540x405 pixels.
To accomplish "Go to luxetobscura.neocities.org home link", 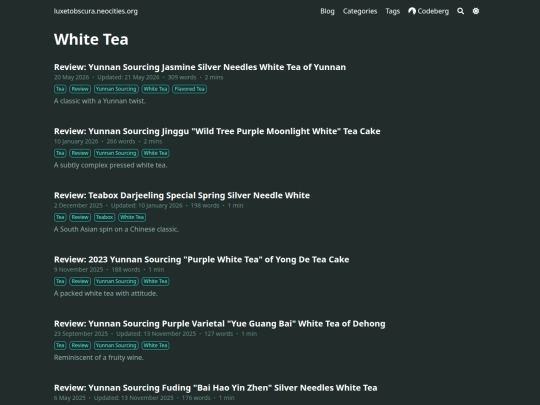I will pos(96,11).
